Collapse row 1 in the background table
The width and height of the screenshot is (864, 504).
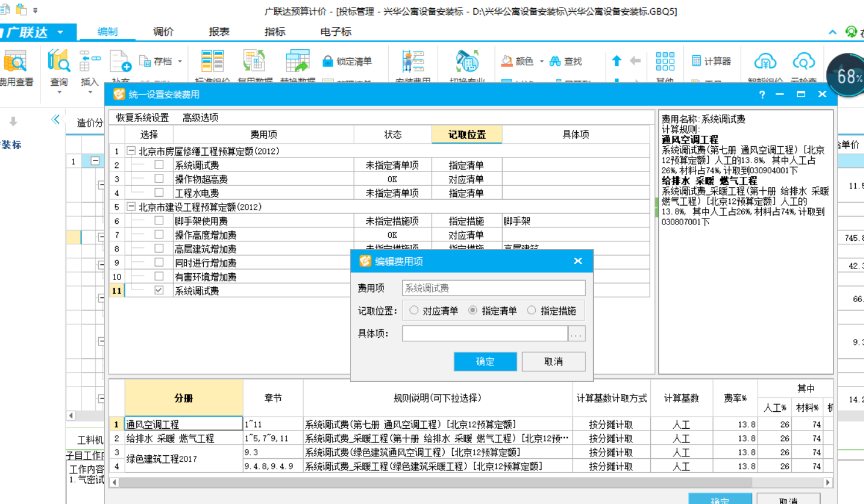[x=95, y=161]
